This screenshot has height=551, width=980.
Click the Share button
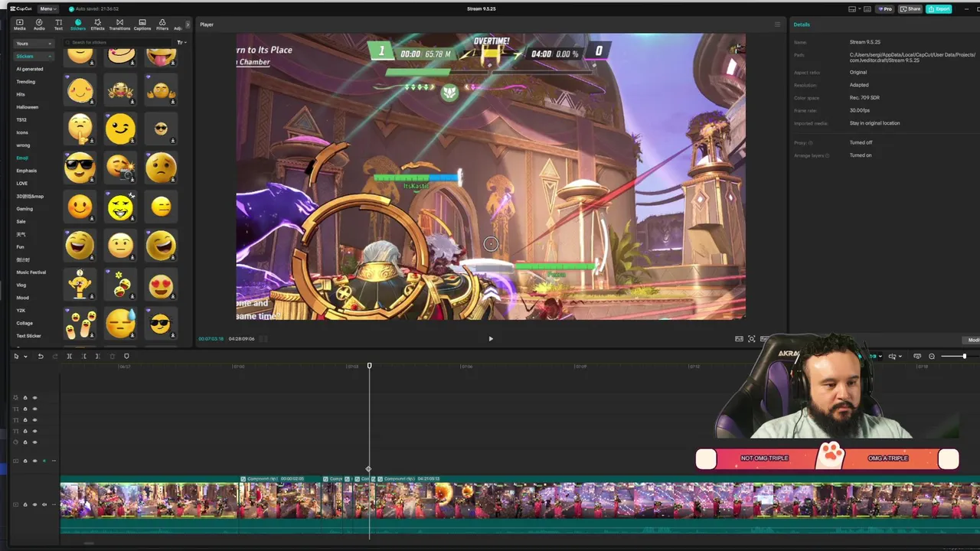(910, 9)
